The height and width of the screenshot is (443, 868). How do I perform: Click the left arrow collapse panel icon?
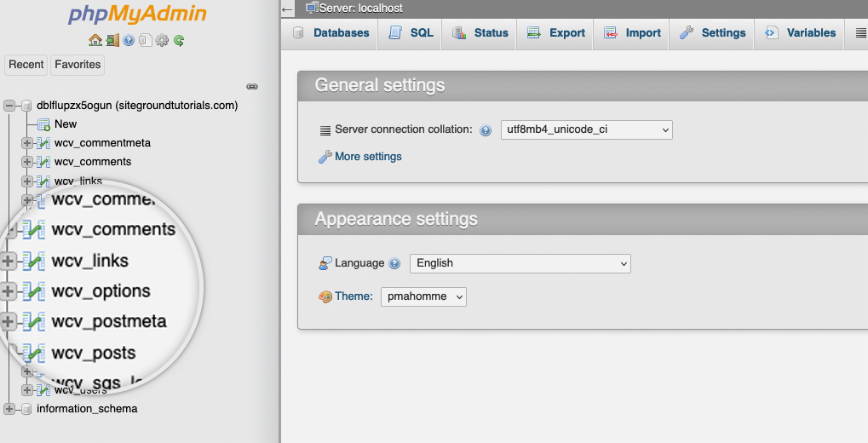click(x=287, y=9)
